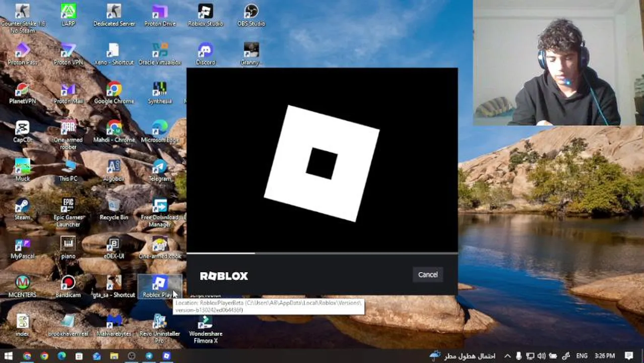
Task: Select Revo Uninstaller Pro desktop icon
Action: (160, 329)
